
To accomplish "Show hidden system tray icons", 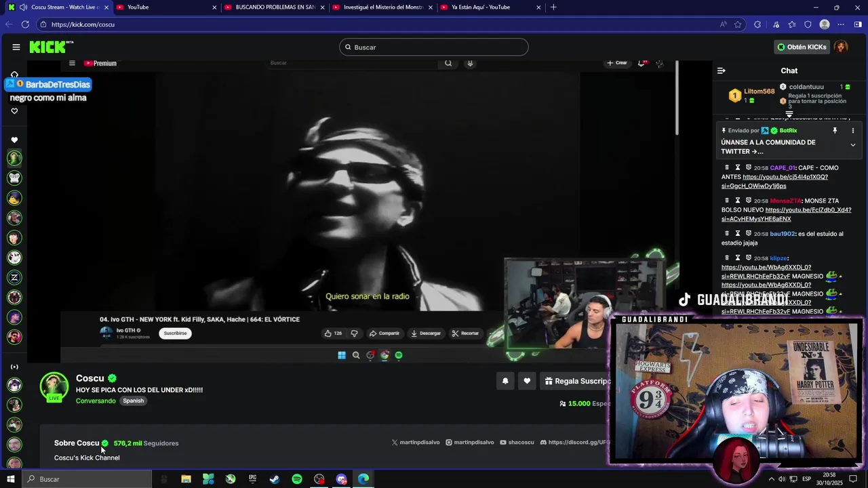I will point(771,479).
